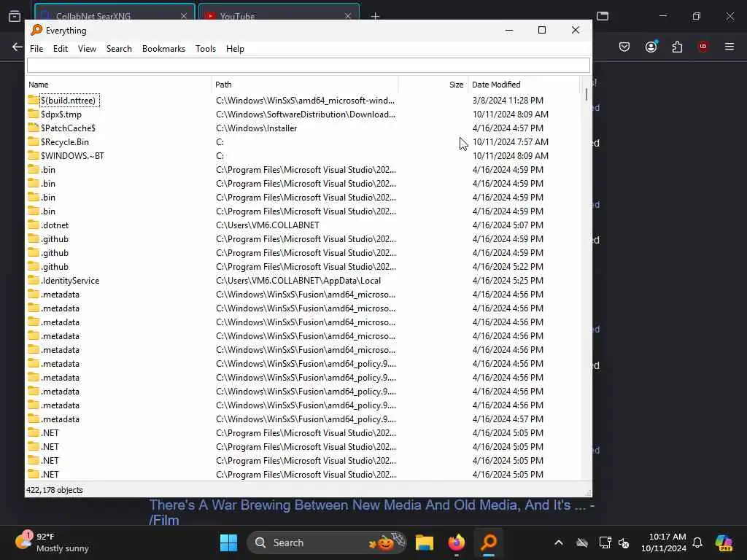The height and width of the screenshot is (560, 747).
Task: Go back in the browser
Action: [18, 47]
